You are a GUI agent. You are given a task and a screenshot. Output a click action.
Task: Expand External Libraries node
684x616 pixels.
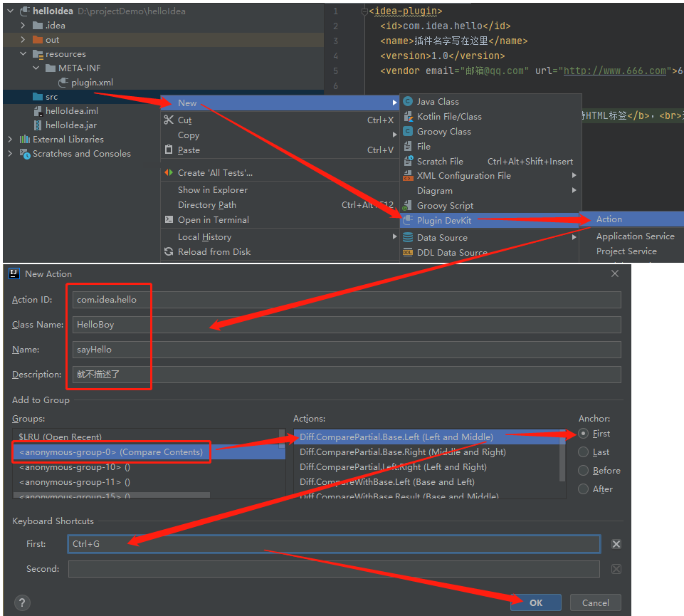pyautogui.click(x=11, y=140)
